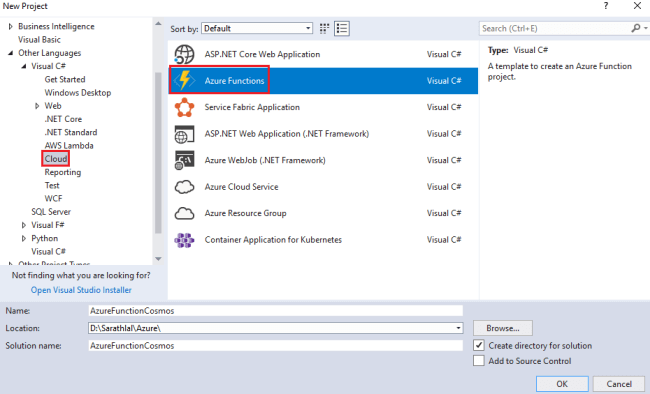Toggle Create directory for solution checkbox
650x394 pixels.
(479, 345)
